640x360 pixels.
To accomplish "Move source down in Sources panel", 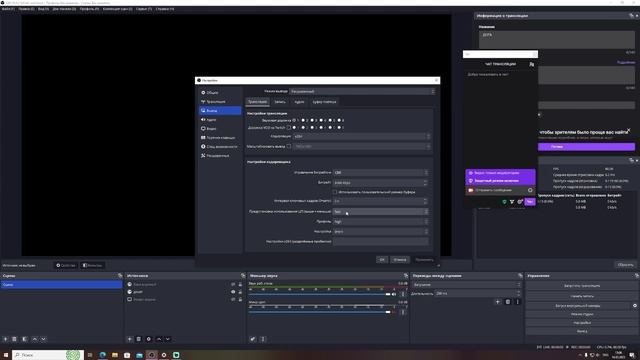I will tap(167, 339).
